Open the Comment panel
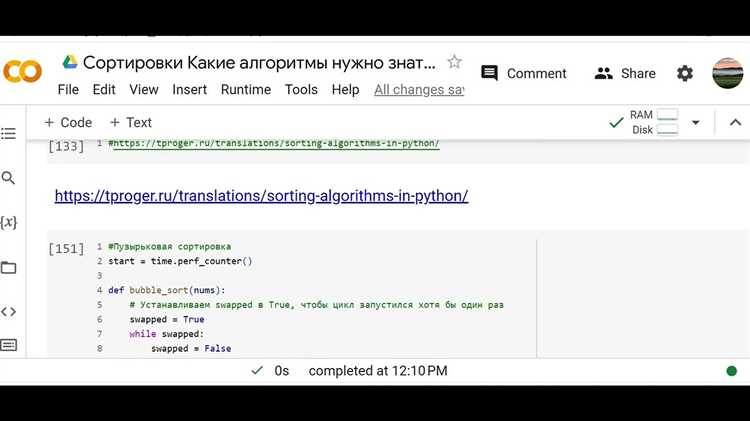 click(x=523, y=73)
